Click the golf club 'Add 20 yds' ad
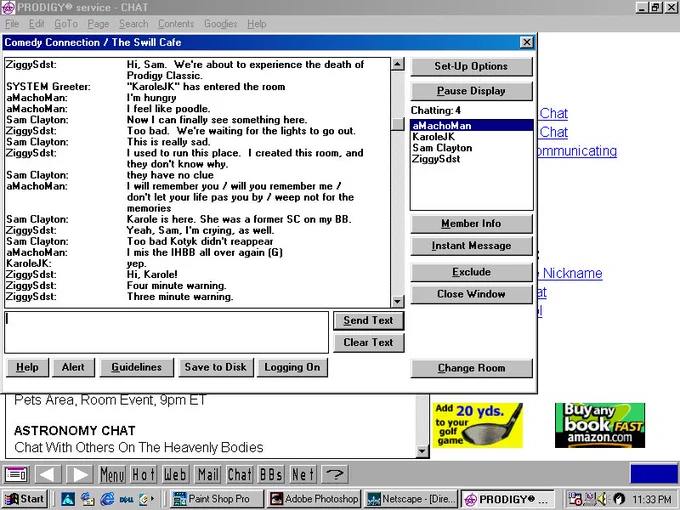 477,425
